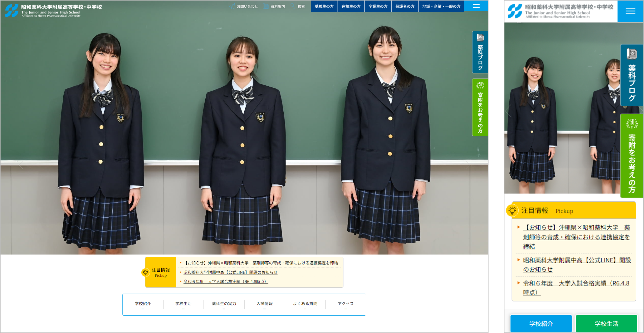Click blue 学校紹介 button in mobile view
644x333 pixels.
pyautogui.click(x=541, y=324)
